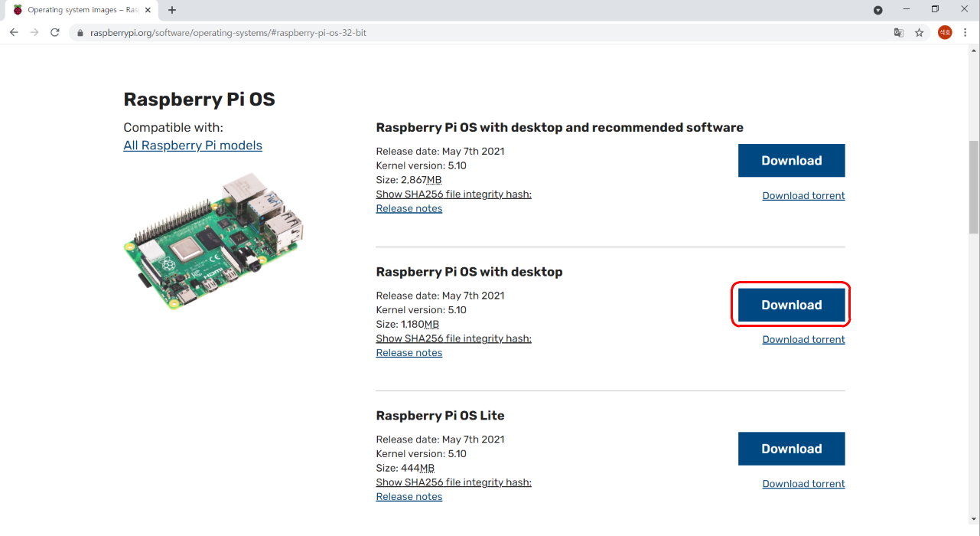Show SHA256 hash for OS with desktop

click(x=454, y=338)
